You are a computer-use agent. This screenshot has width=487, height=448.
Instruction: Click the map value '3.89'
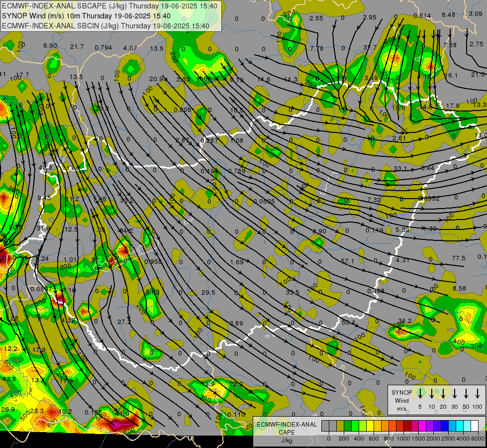tap(236, 323)
